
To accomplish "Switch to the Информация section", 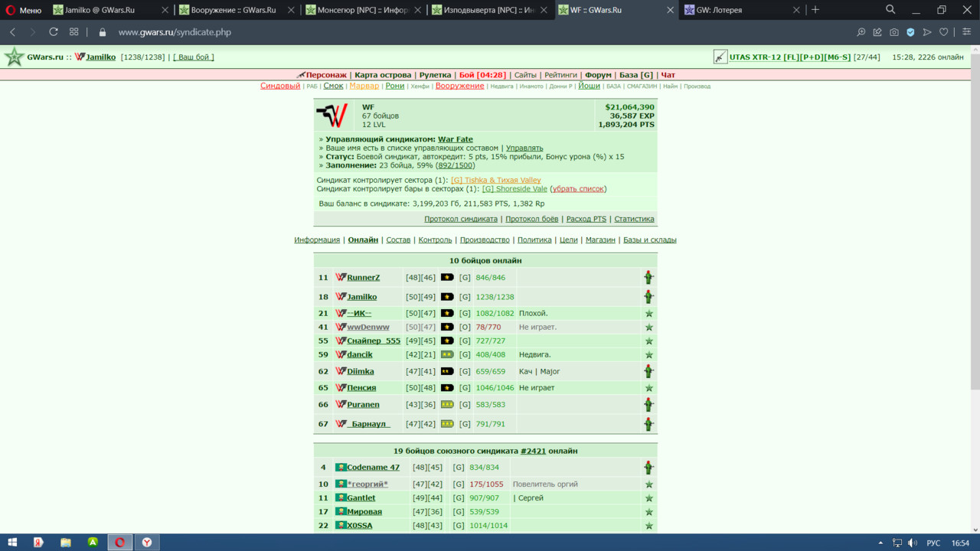I will pyautogui.click(x=317, y=240).
